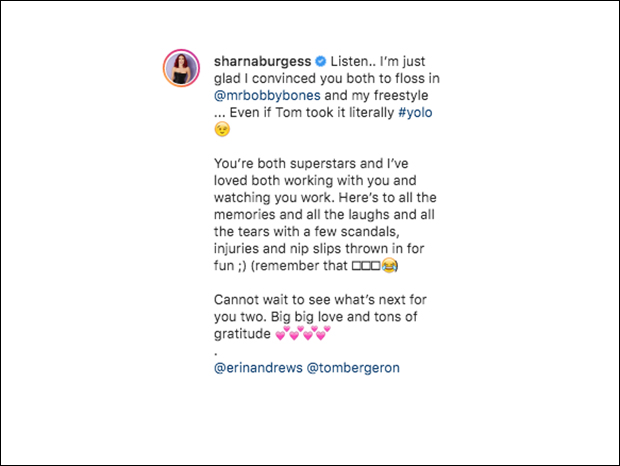
Task: Open the #yolo hashtag
Action: point(415,113)
